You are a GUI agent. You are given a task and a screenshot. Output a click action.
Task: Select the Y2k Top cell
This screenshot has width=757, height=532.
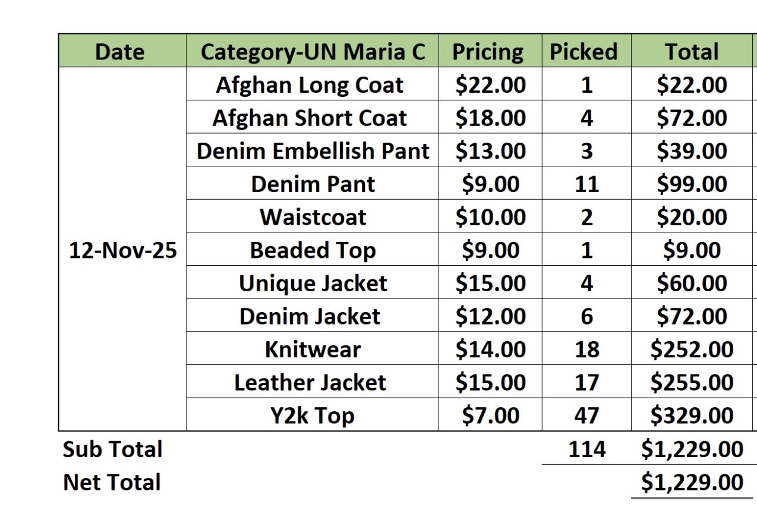(313, 415)
